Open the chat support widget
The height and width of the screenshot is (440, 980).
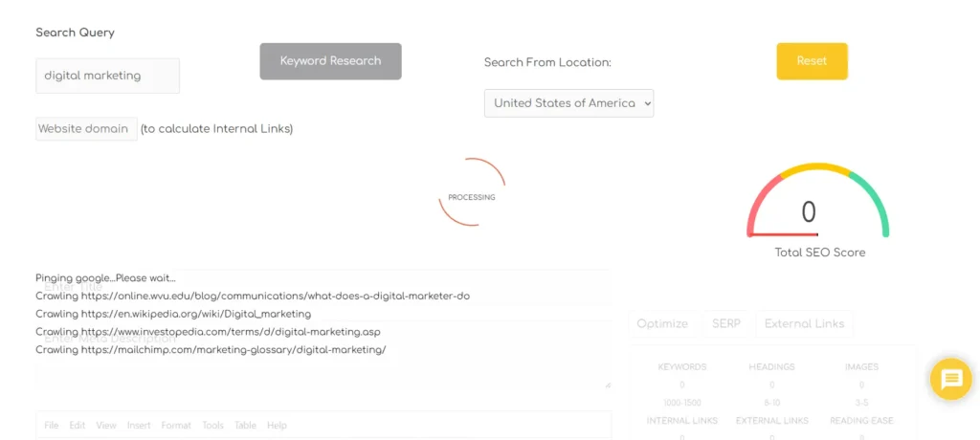click(x=950, y=380)
